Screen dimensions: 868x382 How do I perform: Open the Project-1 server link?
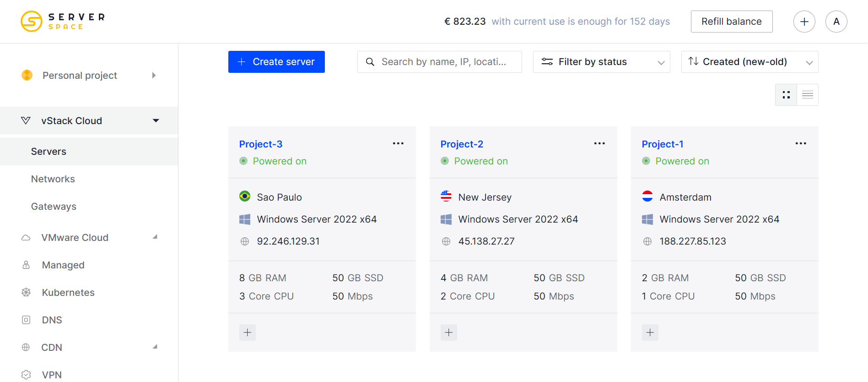point(663,144)
